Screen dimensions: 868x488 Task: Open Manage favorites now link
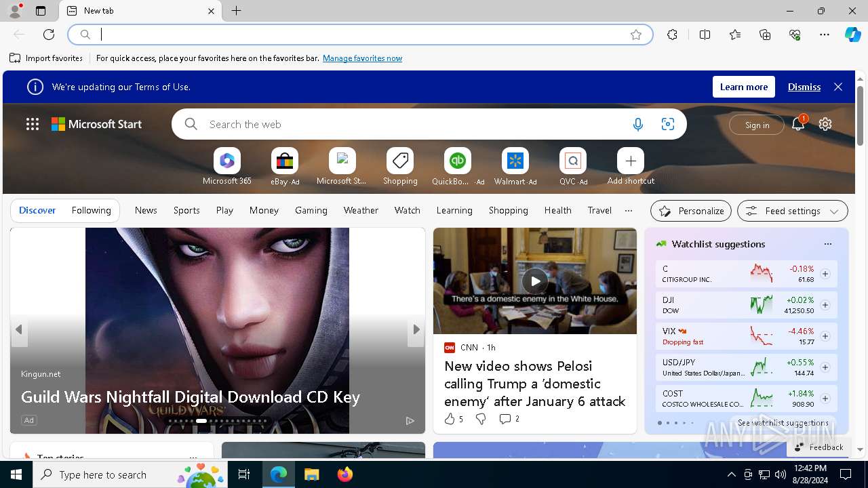tap(362, 58)
